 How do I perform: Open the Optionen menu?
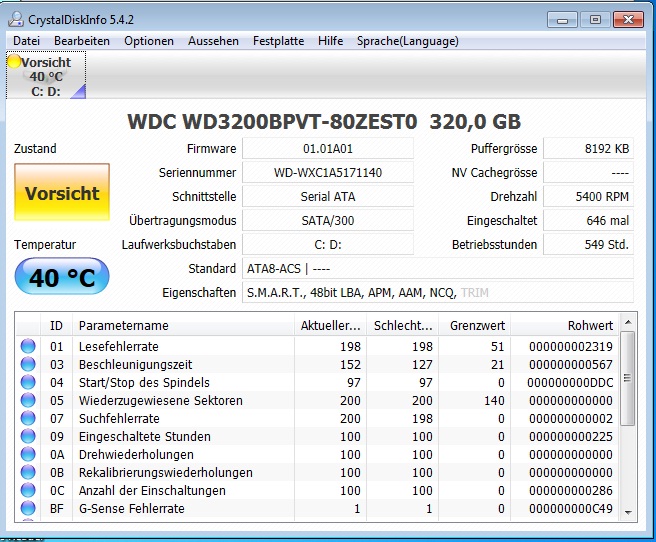pyautogui.click(x=149, y=41)
